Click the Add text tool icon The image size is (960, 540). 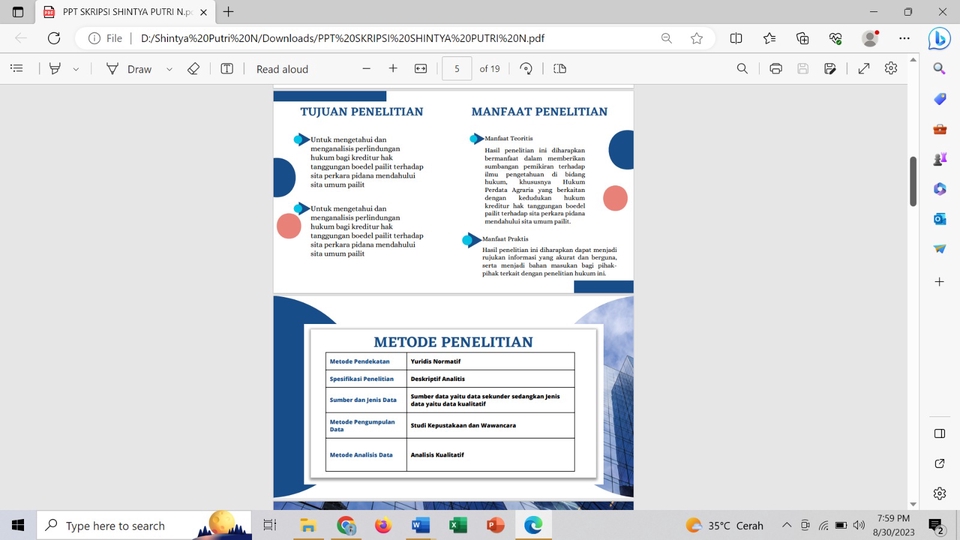pos(227,69)
